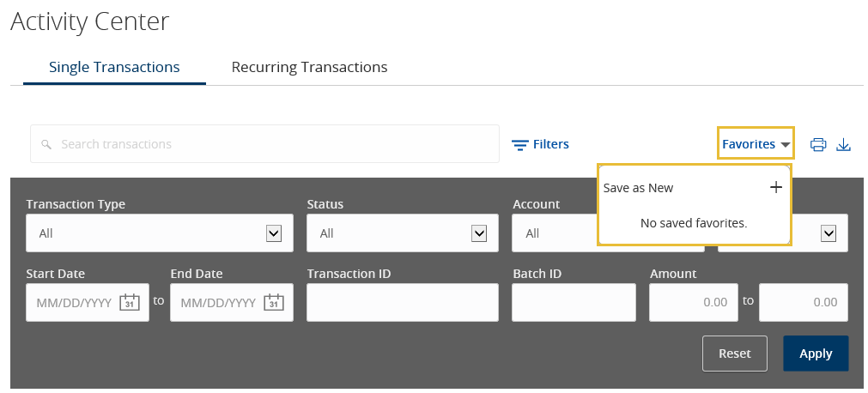The height and width of the screenshot is (393, 868).
Task: Switch to the Recurring Transactions tab
Action: tap(309, 67)
